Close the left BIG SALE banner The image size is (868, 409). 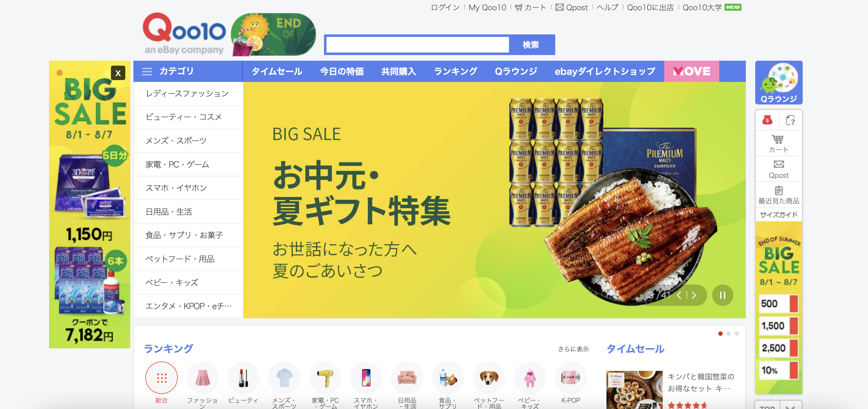pos(118,73)
